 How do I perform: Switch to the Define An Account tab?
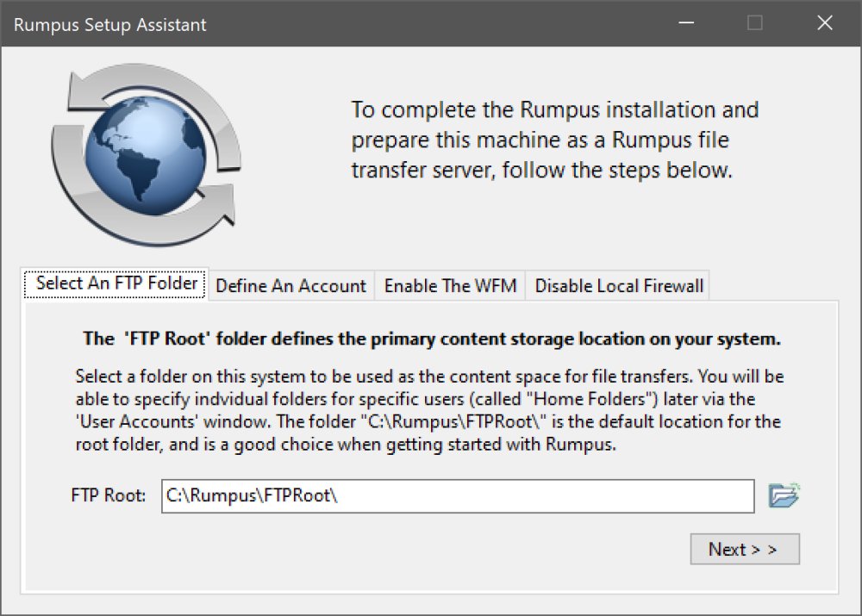click(290, 286)
